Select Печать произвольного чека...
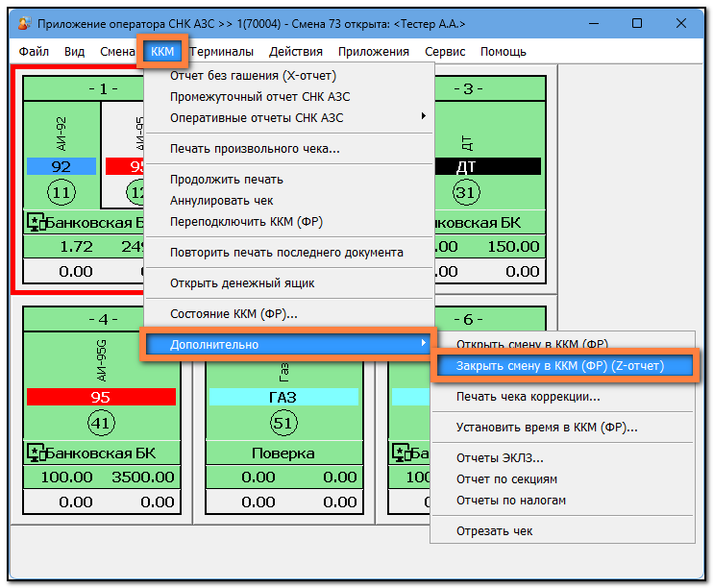713x588 pixels. point(288,149)
